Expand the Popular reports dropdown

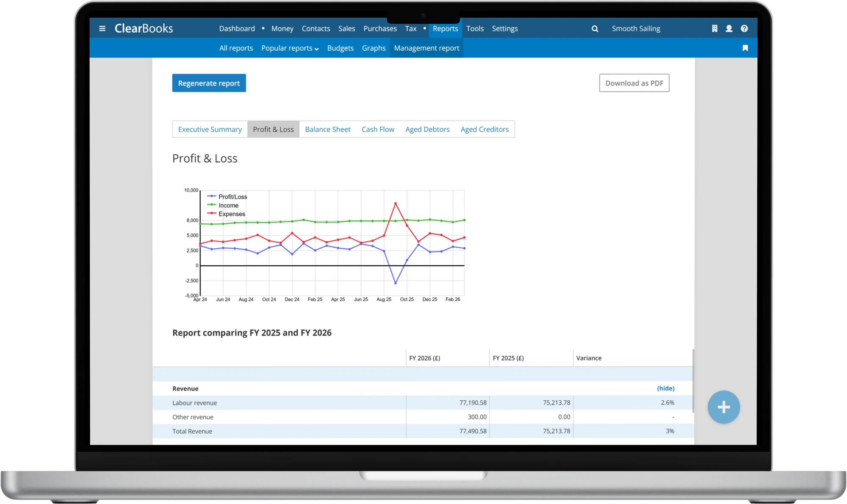(x=290, y=48)
